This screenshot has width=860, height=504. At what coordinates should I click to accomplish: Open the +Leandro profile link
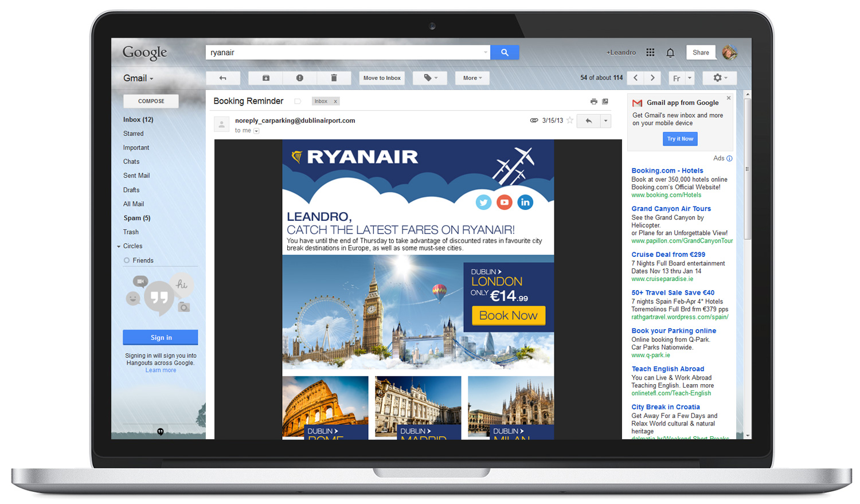pyautogui.click(x=621, y=52)
